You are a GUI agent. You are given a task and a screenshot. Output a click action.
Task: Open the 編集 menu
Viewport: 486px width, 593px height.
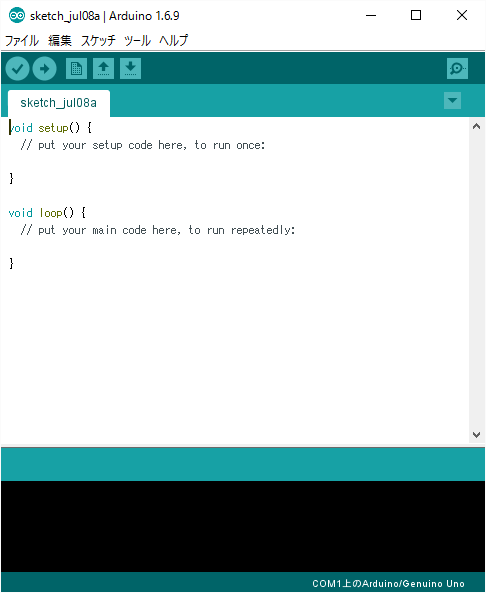click(60, 40)
